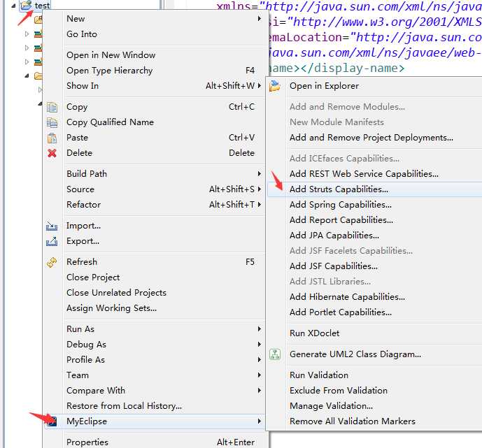482x448 pixels.
Task: Expand the Source submenu arrow
Action: click(260, 189)
